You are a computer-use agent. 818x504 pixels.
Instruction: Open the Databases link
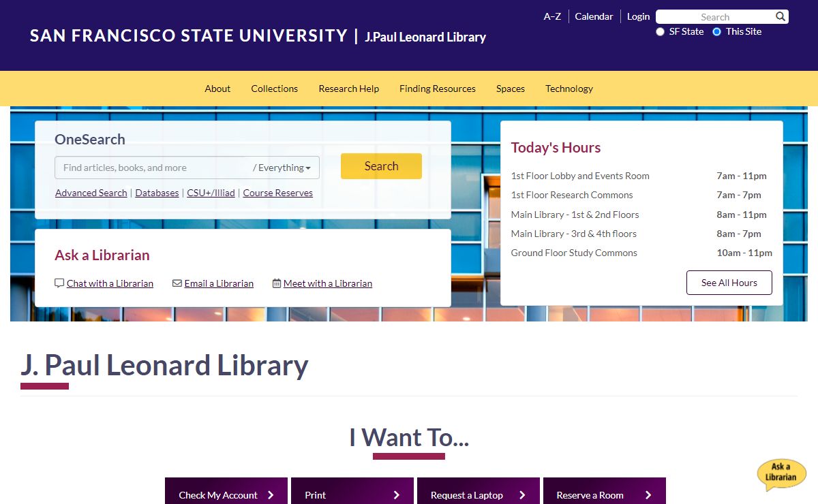pos(157,193)
